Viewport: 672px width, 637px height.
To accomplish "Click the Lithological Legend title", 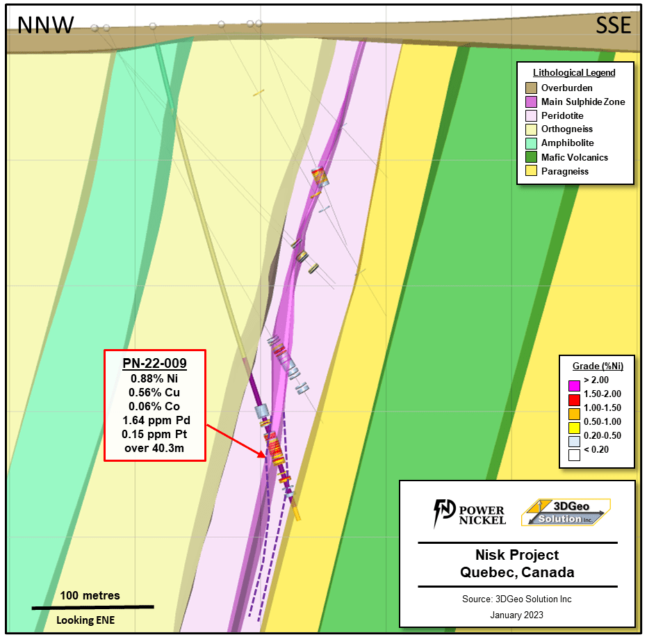I will click(x=574, y=72).
